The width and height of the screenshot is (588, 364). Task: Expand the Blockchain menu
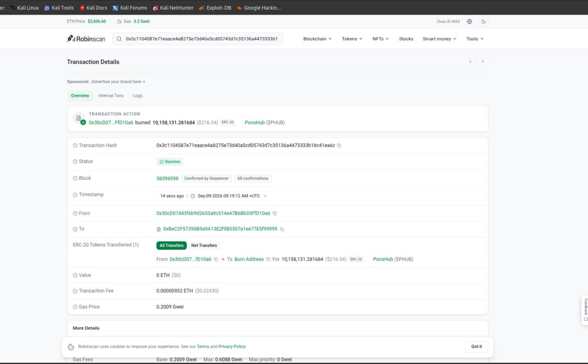[317, 39]
